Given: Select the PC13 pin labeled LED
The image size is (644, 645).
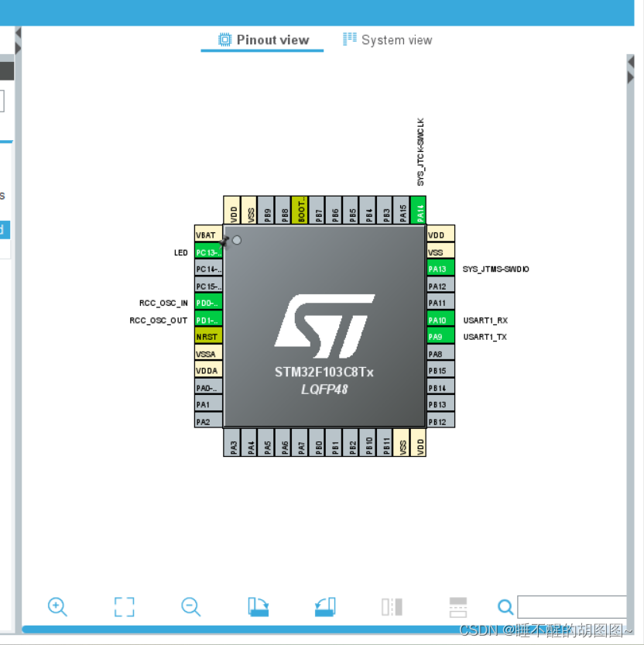Looking at the screenshot, I should 208,252.
